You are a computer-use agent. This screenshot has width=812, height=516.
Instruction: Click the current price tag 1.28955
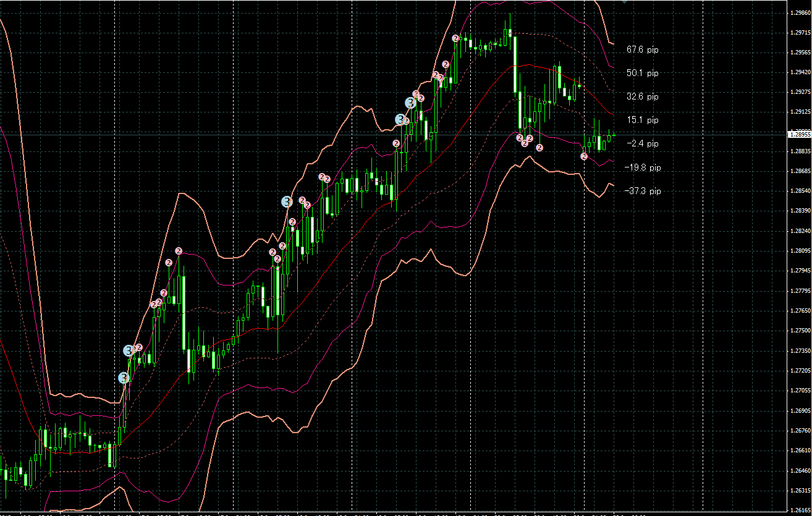798,134
